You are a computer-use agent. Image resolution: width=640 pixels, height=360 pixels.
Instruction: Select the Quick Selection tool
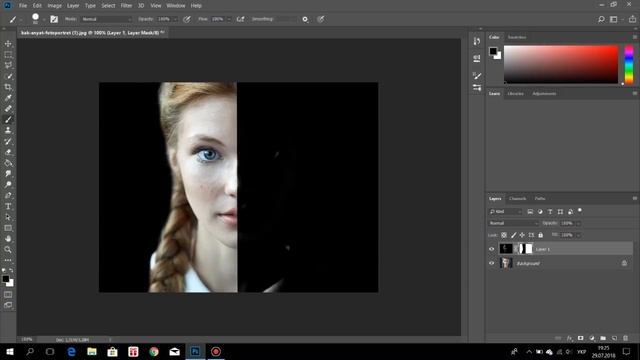point(8,76)
